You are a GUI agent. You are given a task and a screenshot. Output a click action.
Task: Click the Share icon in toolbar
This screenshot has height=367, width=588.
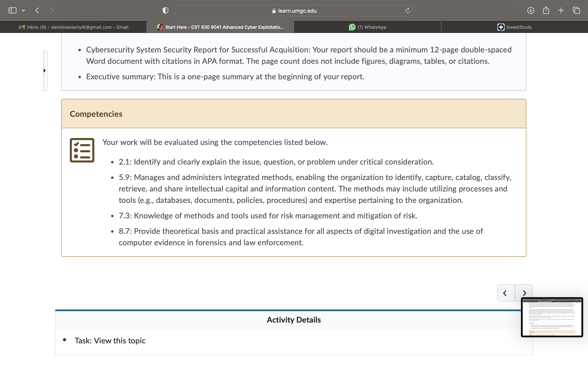[546, 10]
